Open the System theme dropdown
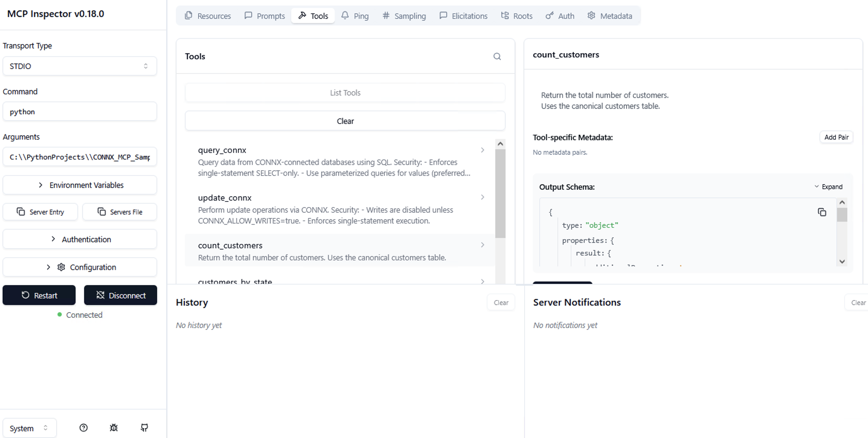Viewport: 868px width, 438px height. click(x=29, y=428)
